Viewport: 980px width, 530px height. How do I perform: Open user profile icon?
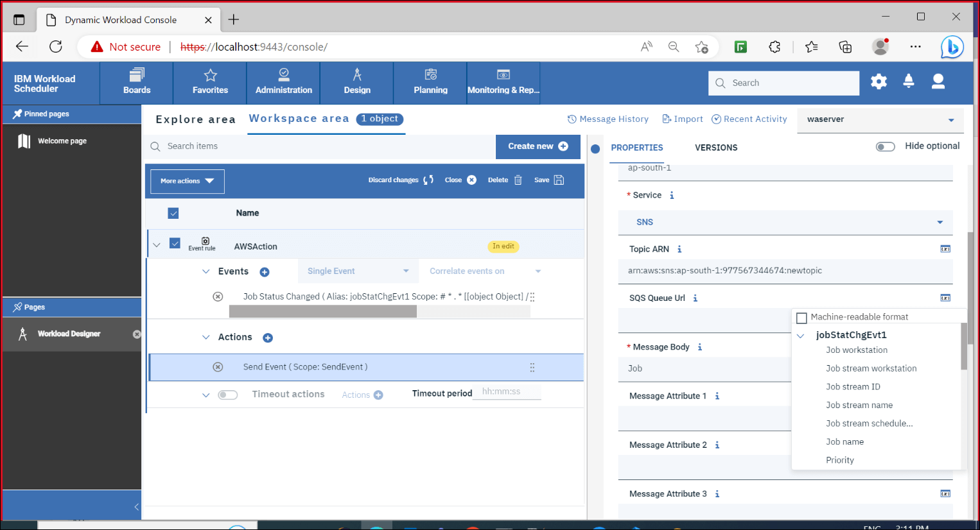(x=938, y=81)
